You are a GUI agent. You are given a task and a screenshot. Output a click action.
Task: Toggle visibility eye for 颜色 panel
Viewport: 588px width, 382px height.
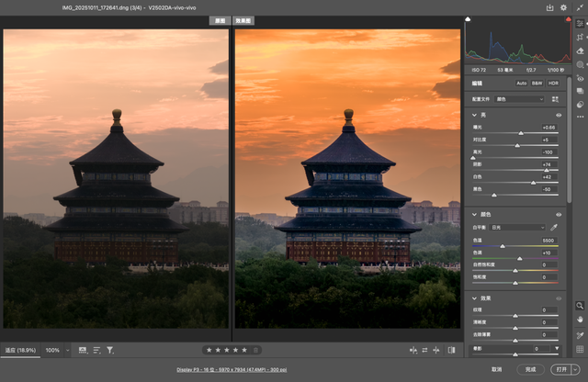click(558, 214)
